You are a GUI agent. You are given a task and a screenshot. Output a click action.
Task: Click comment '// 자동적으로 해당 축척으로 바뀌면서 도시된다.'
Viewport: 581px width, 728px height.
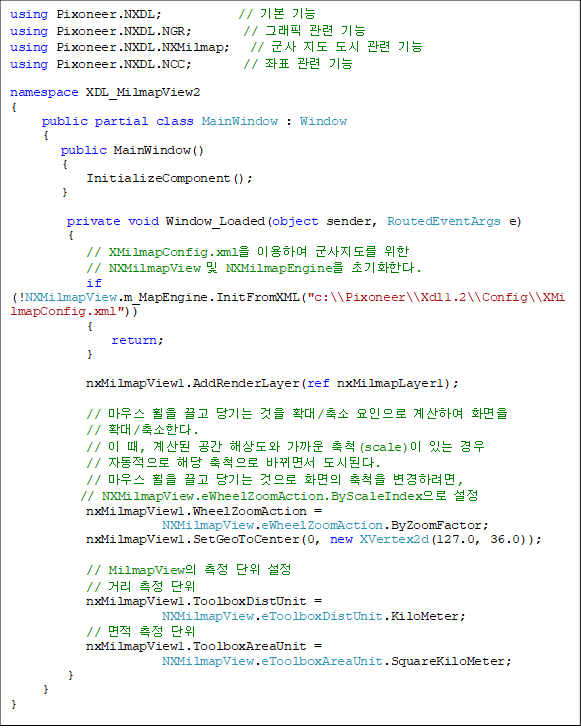233,462
